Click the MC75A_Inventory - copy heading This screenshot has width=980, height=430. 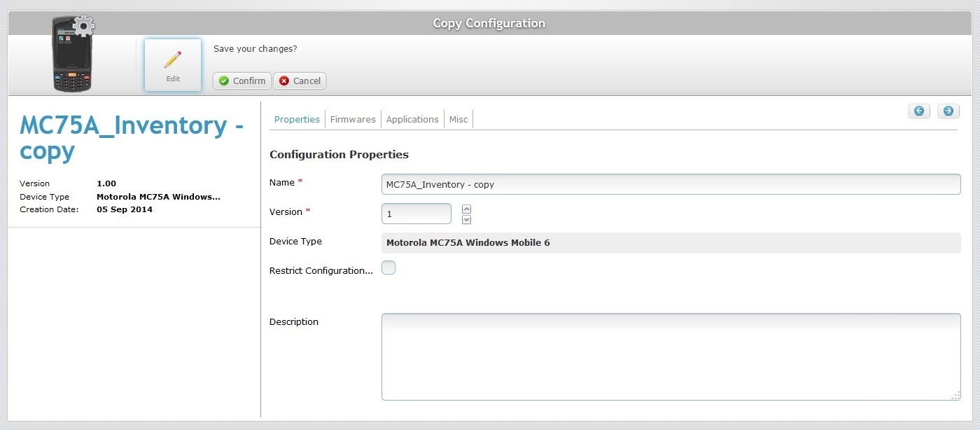(x=132, y=138)
